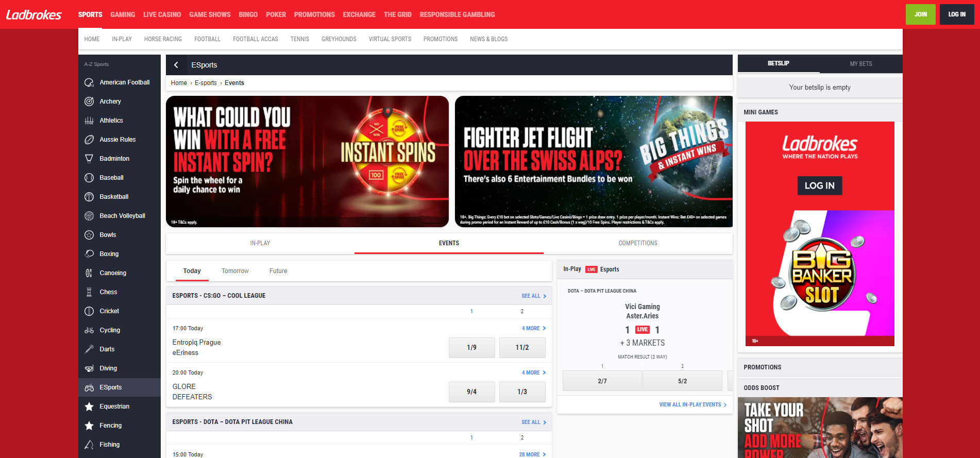Click the Darts icon
Image resolution: width=980 pixels, height=458 pixels.
tap(89, 349)
